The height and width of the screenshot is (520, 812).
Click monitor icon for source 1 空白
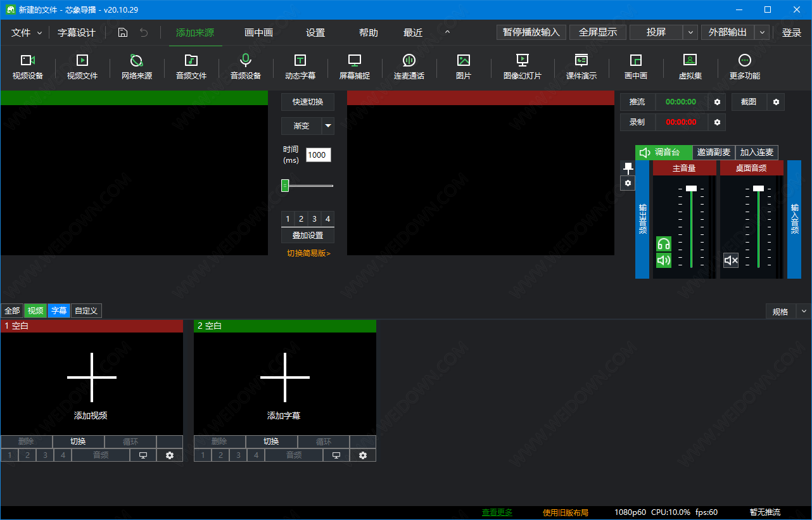point(143,455)
